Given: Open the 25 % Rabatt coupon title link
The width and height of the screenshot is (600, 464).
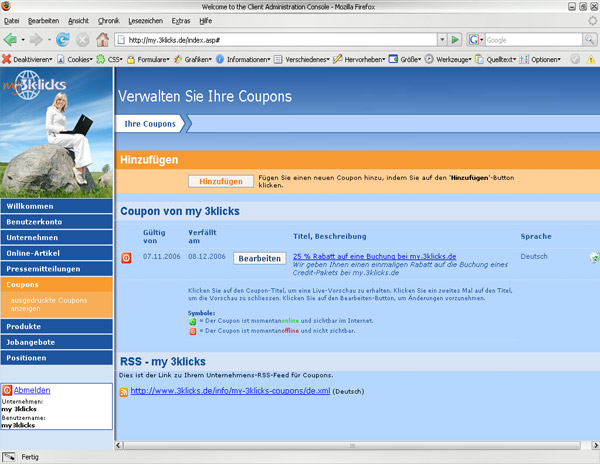Looking at the screenshot, I should point(375,256).
